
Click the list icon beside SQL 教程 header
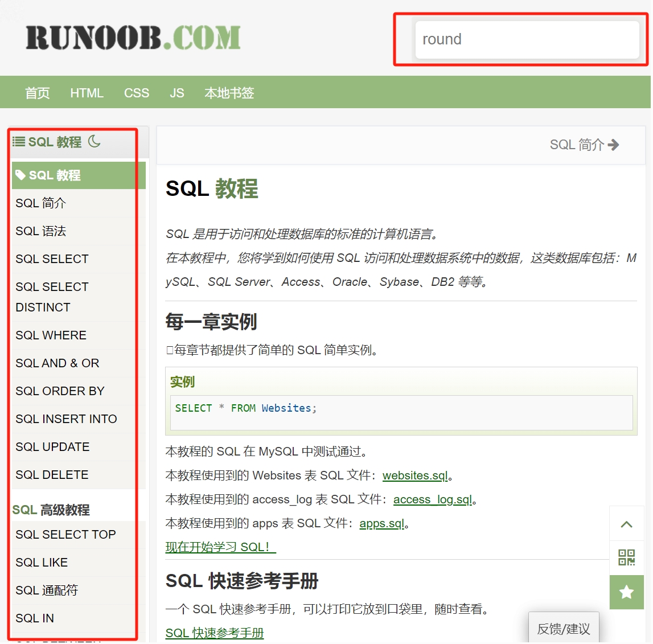click(19, 142)
